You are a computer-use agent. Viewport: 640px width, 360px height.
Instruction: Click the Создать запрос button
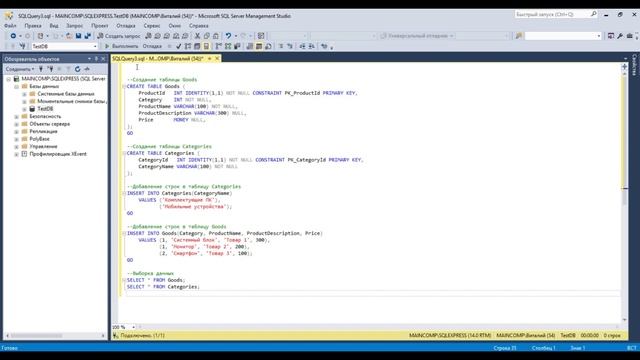(119, 36)
